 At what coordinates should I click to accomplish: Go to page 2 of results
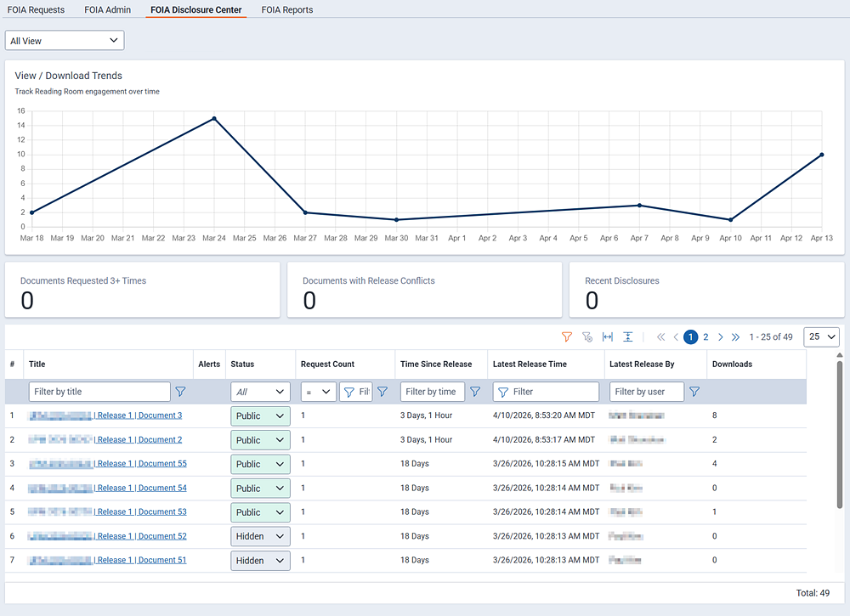pyautogui.click(x=705, y=336)
